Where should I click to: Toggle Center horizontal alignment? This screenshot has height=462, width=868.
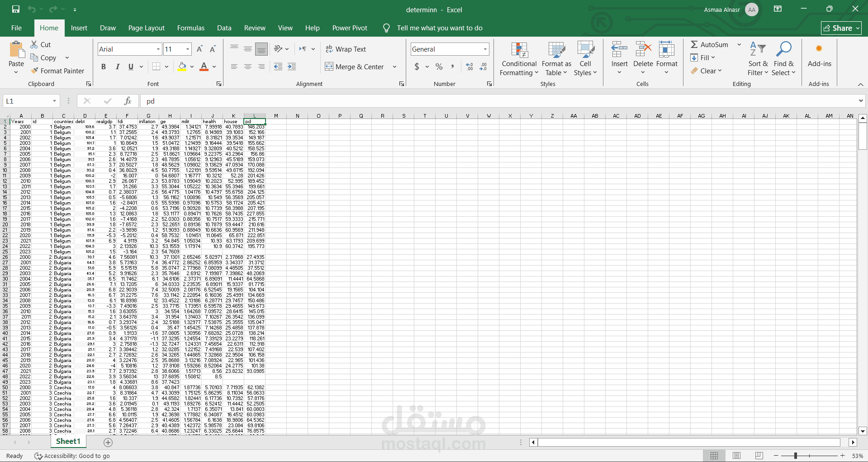tap(248, 67)
